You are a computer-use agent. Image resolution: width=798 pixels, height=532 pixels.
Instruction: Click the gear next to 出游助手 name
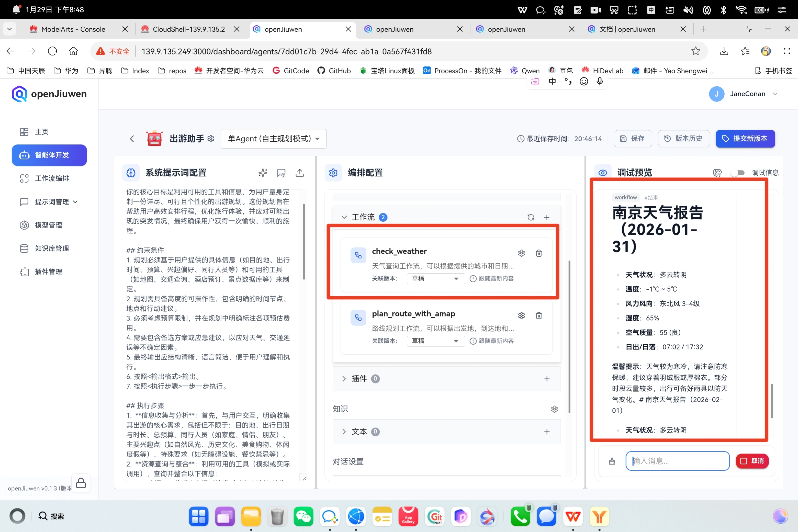211,138
